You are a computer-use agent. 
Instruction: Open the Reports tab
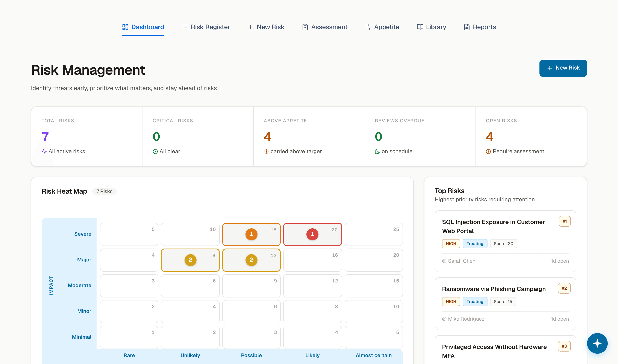(480, 27)
